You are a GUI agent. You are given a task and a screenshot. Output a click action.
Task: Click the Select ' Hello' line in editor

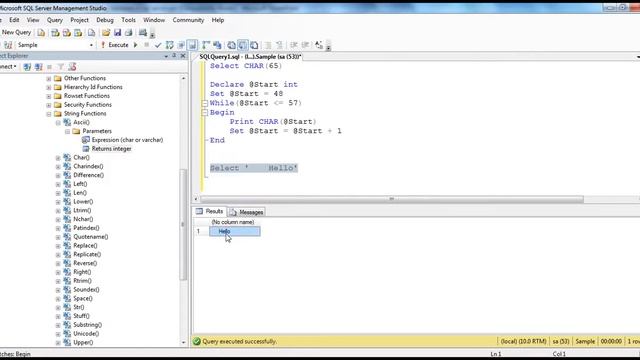(254, 168)
